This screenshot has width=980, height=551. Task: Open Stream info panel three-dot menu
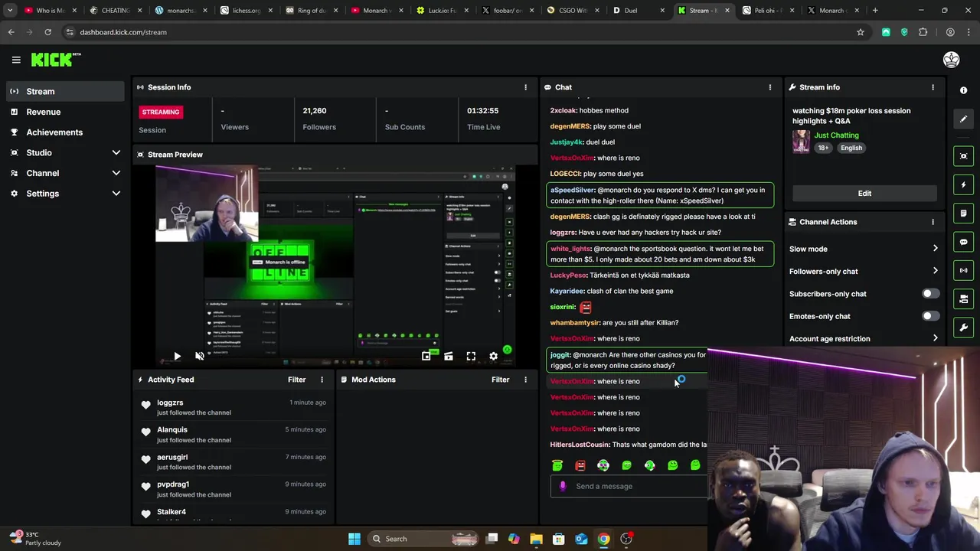(933, 87)
